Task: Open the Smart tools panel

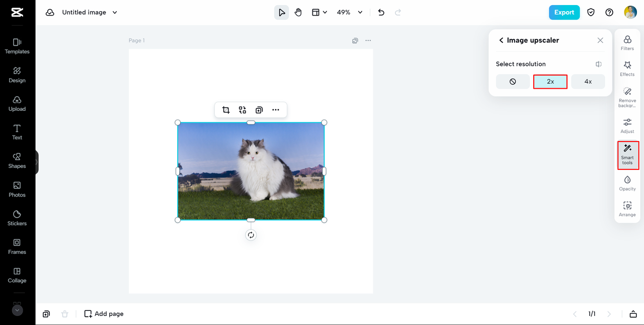Action: 627,155
